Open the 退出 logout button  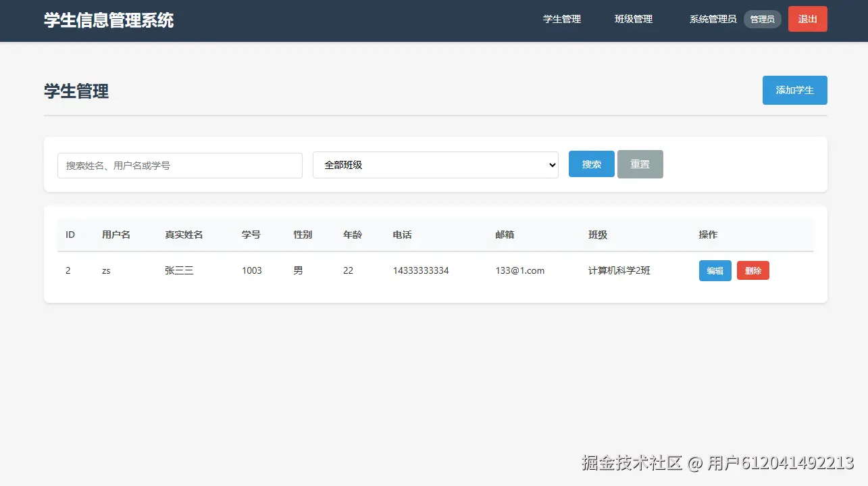click(807, 19)
